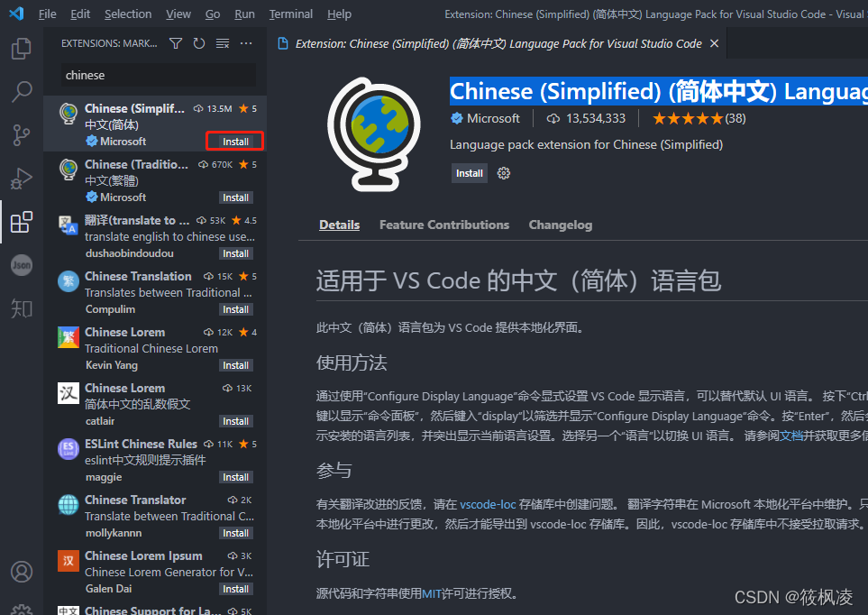Screen dimensions: 868x615
Task: Open Manage settings gear at bottom left
Action: click(x=21, y=608)
